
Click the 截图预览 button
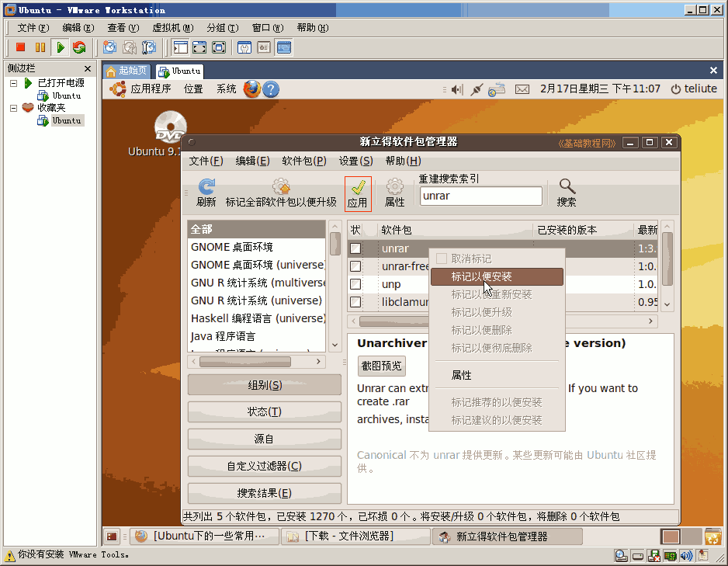[x=381, y=366]
